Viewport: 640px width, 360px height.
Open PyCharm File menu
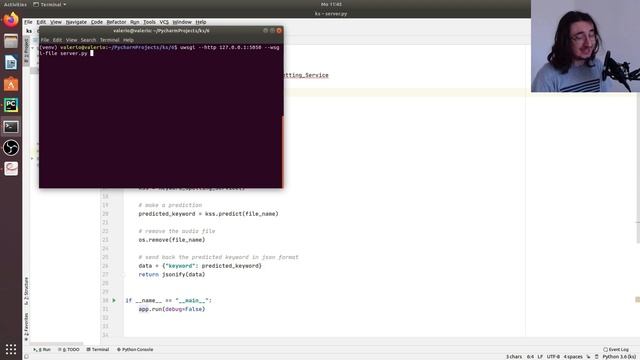tap(28, 22)
